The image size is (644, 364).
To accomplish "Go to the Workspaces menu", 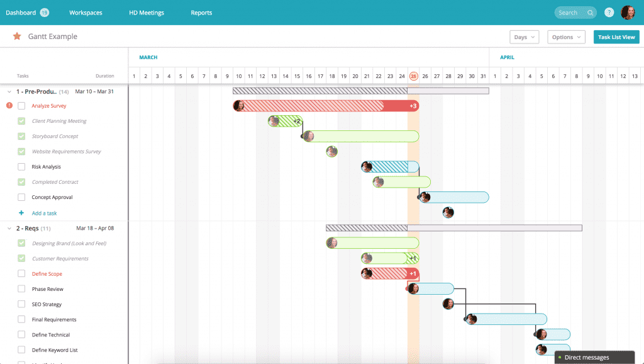I will tap(86, 13).
